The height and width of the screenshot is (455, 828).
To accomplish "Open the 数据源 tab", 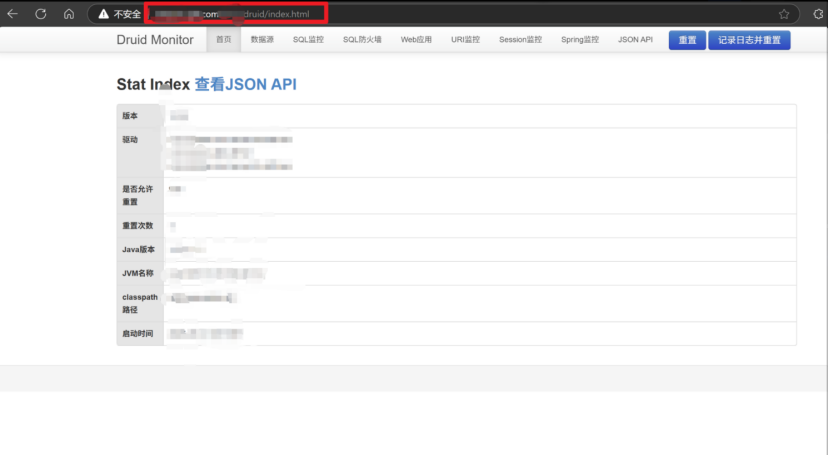I will [262, 40].
